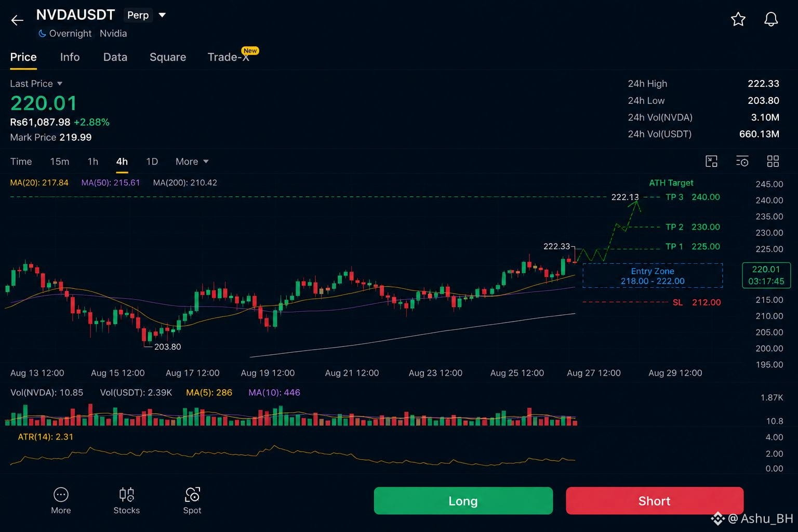Add NVDAUSDT to favorites with star icon

[738, 19]
